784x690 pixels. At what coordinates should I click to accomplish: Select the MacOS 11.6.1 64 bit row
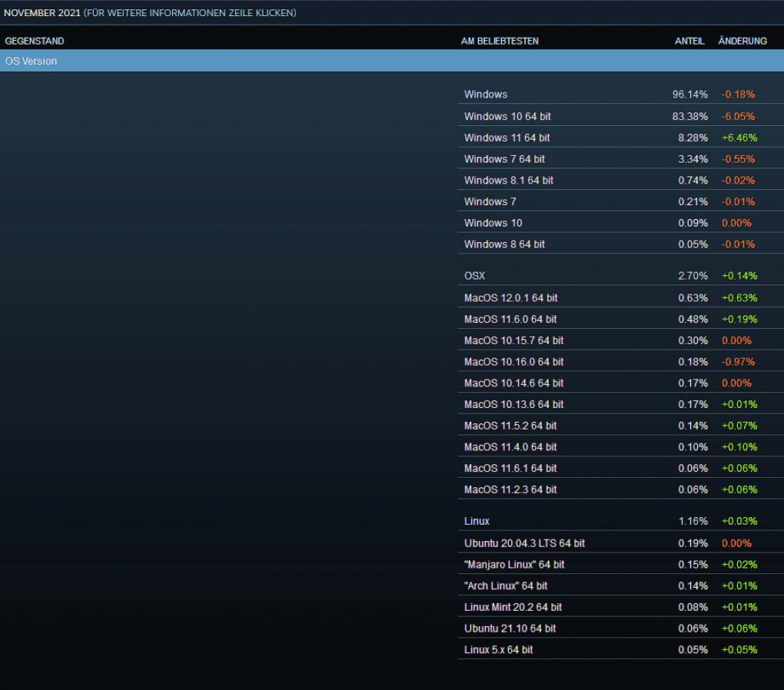[x=620, y=469]
